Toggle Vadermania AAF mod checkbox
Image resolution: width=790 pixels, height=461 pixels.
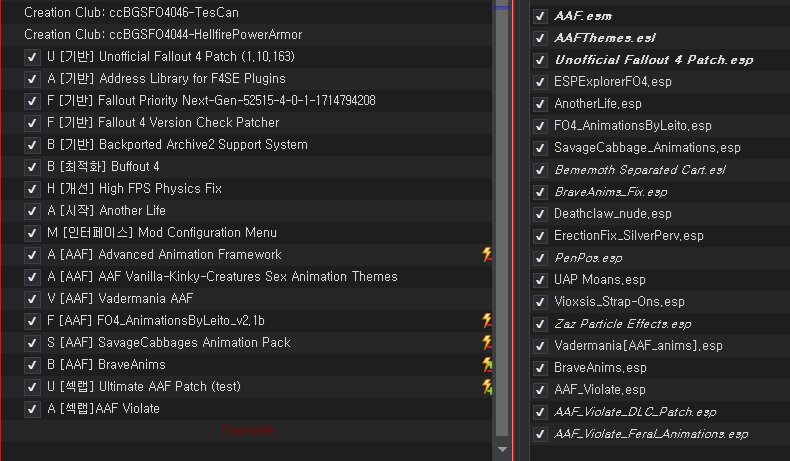tap(32, 299)
